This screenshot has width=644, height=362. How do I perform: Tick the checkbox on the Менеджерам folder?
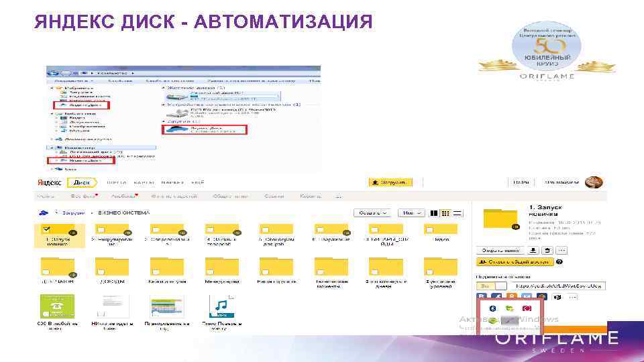210,271
